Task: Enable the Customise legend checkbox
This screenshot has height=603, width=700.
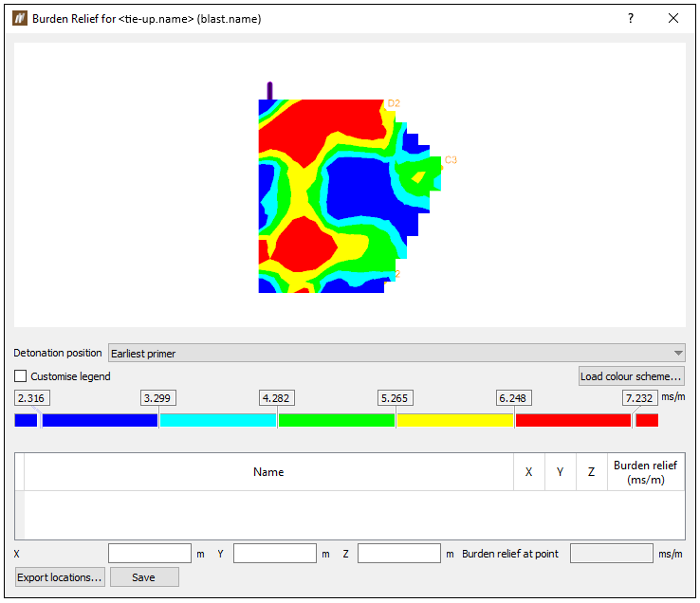Action: pyautogui.click(x=21, y=376)
